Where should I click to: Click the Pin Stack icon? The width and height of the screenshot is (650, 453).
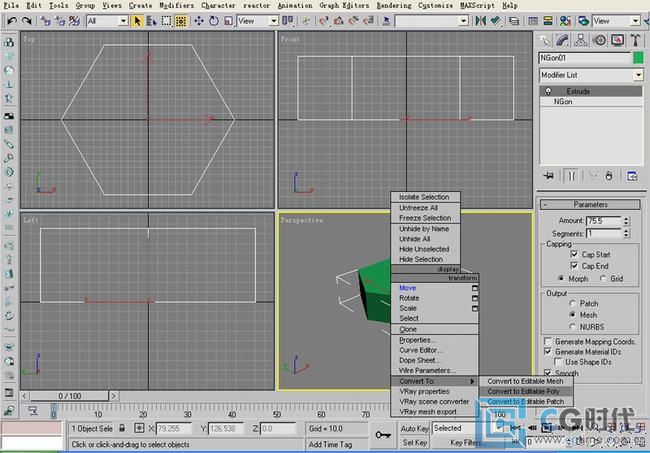[548, 176]
